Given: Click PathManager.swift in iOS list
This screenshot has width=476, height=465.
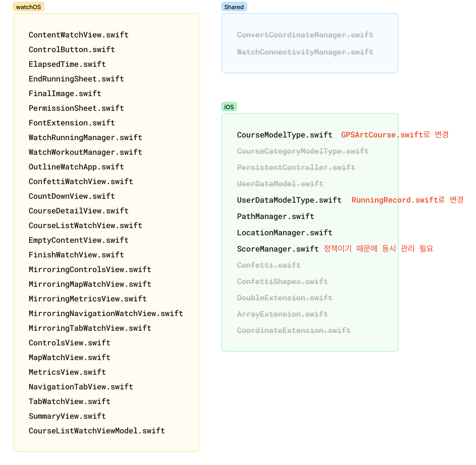Looking at the screenshot, I should coord(275,216).
